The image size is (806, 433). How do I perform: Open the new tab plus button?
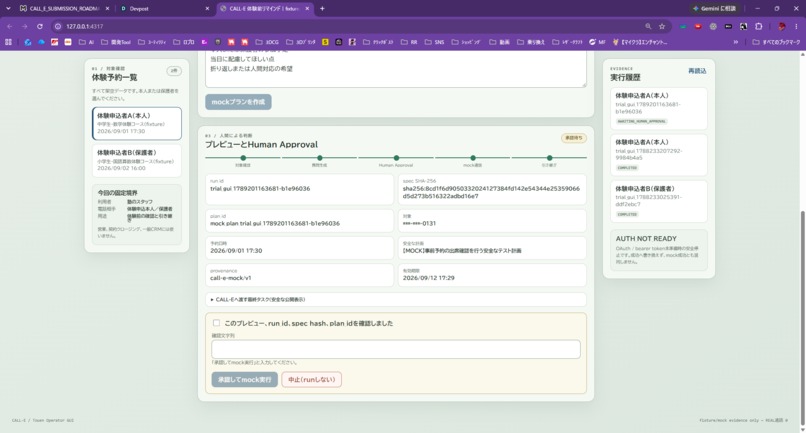[x=322, y=8]
